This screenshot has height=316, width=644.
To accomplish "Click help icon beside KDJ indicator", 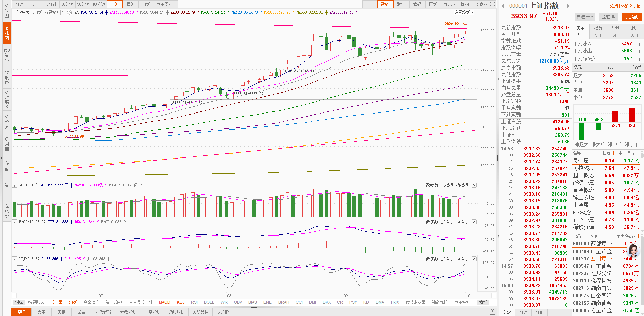I will pyautogui.click(x=15, y=259).
